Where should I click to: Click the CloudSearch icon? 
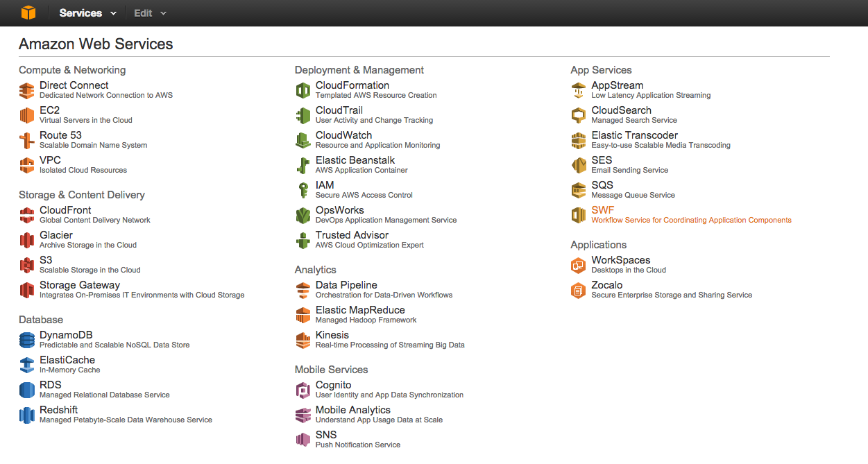coord(579,115)
